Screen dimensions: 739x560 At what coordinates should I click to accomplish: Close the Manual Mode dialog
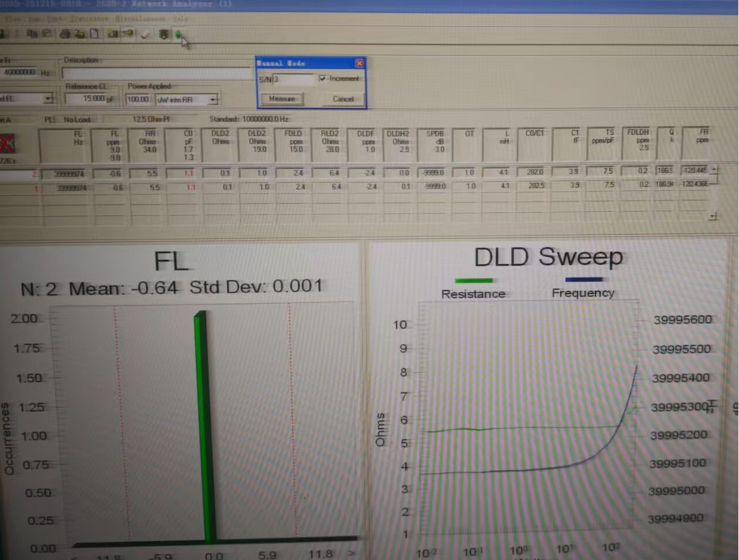click(x=359, y=63)
